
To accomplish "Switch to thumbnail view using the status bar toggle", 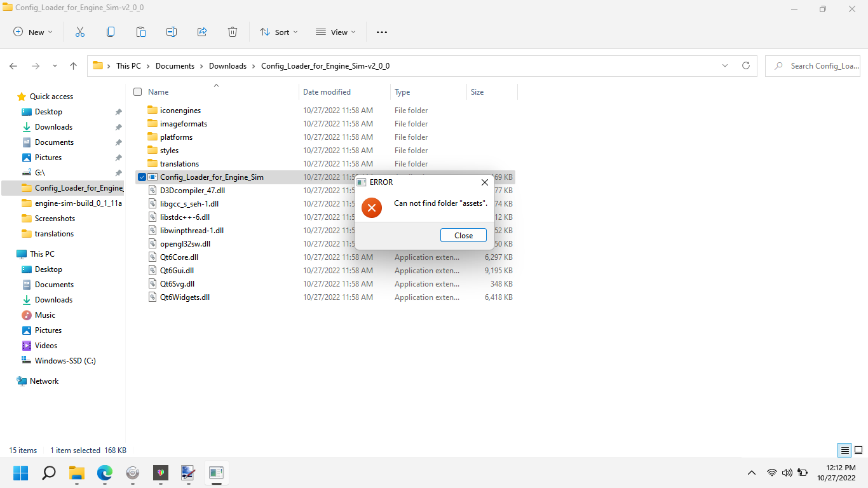I will pos(859,450).
